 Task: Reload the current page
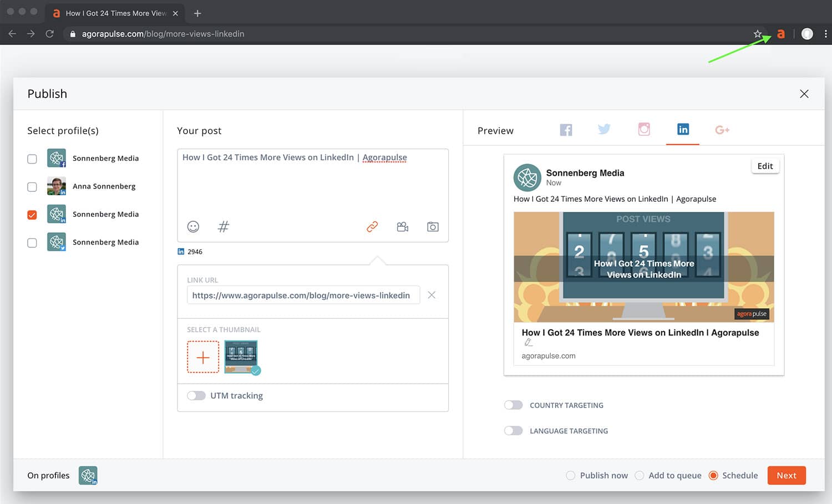(49, 34)
